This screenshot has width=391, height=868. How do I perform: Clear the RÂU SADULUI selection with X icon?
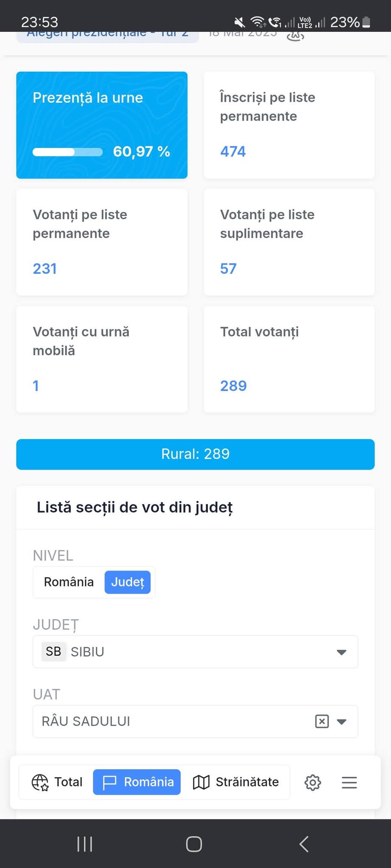point(322,721)
